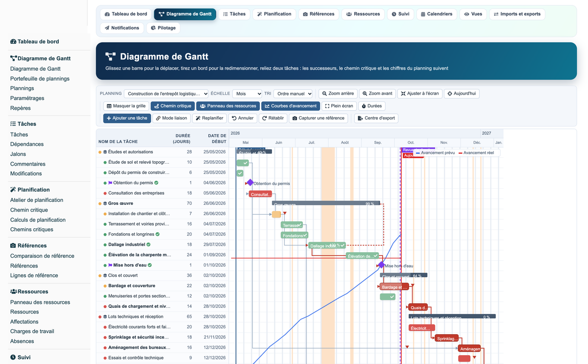The height and width of the screenshot is (364, 588).
Task: Toggle Mode liaison
Action: [171, 118]
